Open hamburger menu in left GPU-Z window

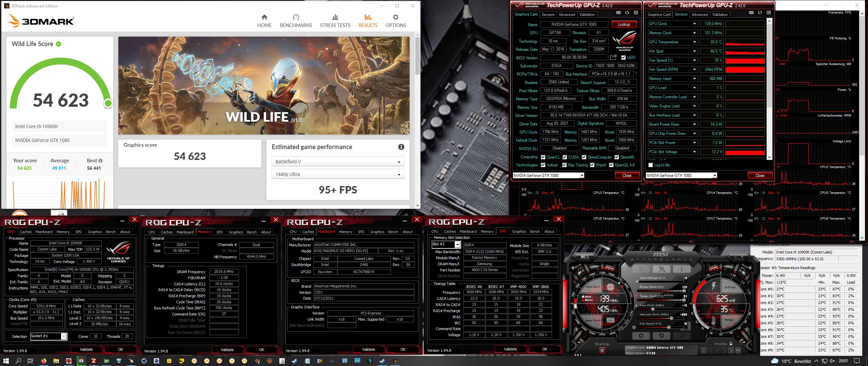point(636,13)
